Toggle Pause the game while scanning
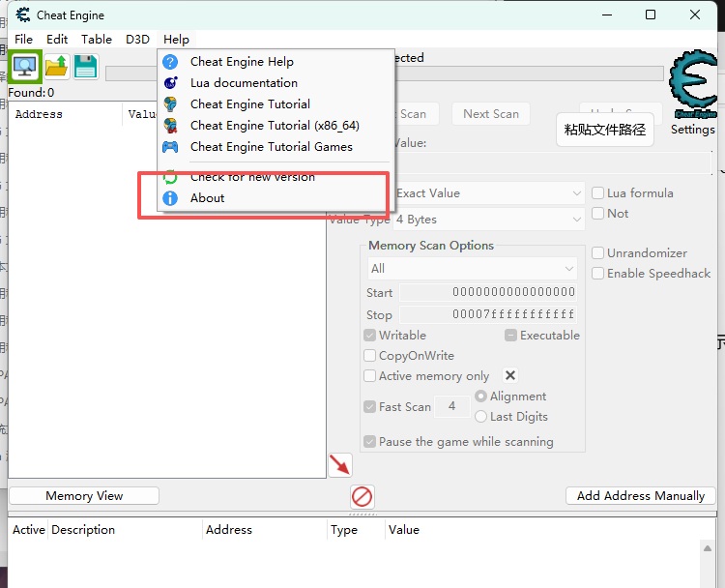The width and height of the screenshot is (725, 588). 369,441
